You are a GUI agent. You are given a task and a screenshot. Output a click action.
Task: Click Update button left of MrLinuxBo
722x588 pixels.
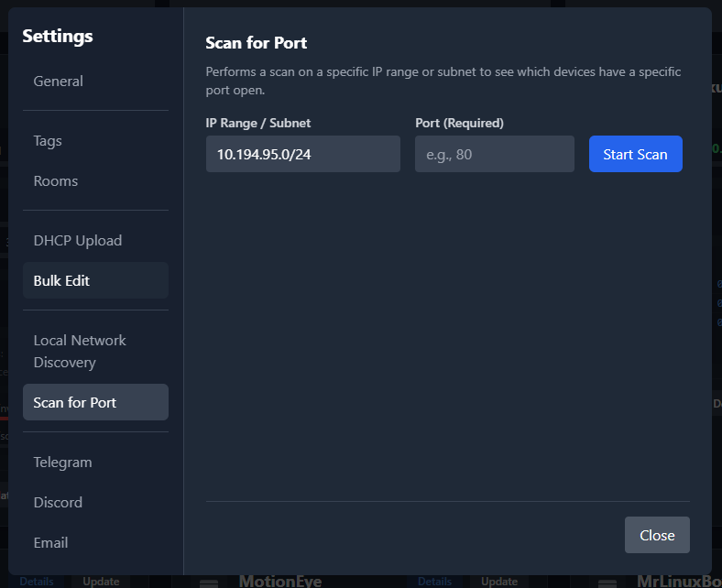point(499,582)
